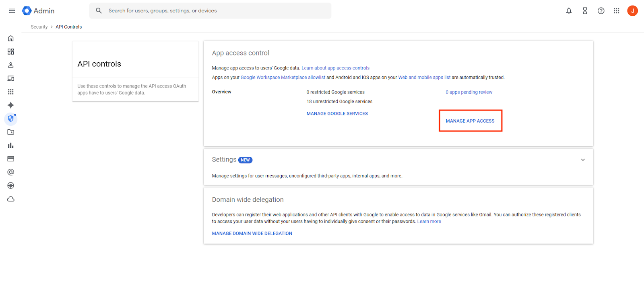
Task: Go to Home in the sidebar
Action: (11, 38)
